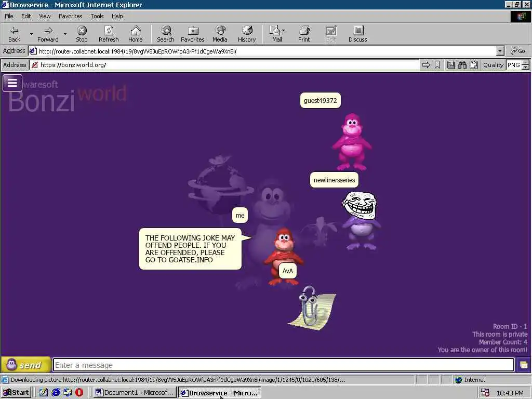This screenshot has height=399, width=532.
Task: Click the Forward arrow toolbar button
Action: coord(48,34)
